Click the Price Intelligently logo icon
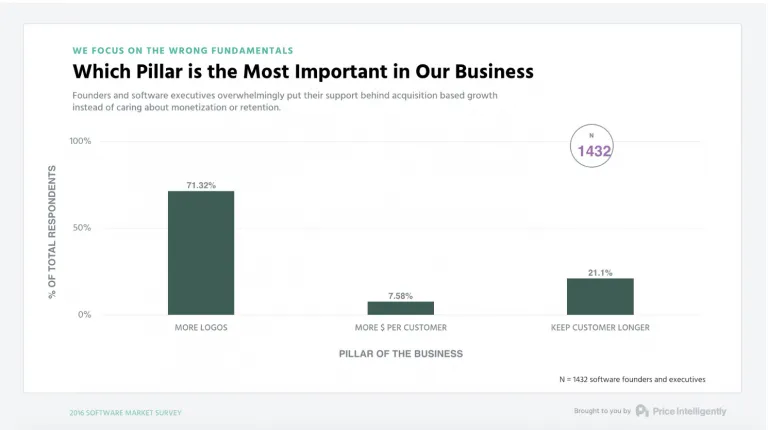768x430 pixels. (x=642, y=411)
